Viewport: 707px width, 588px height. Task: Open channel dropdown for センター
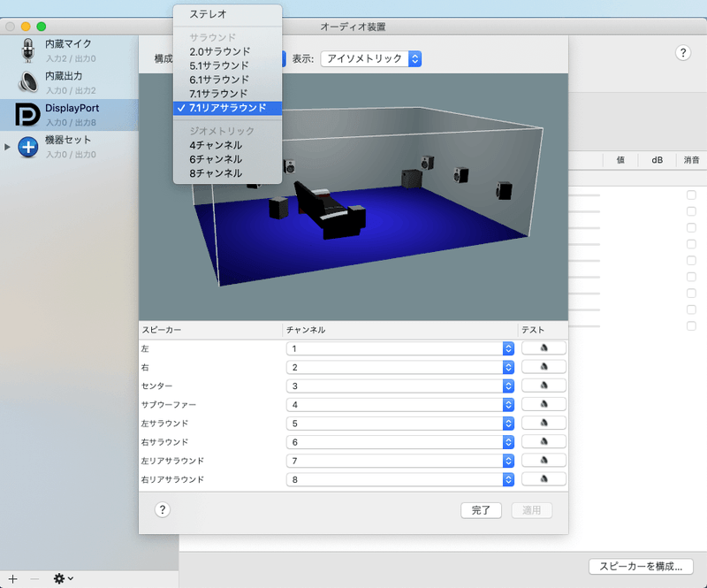[x=400, y=386]
